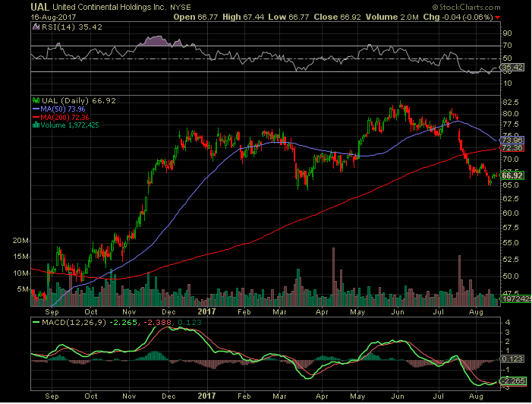Click the 90 label on RSI axis

point(507,33)
